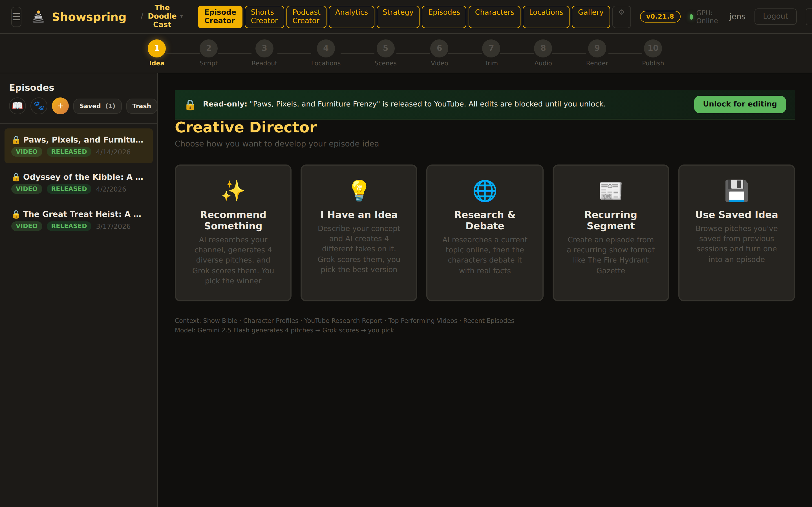Viewport: 812px width, 507px height.
Task: Select Odyssey of the Kibble episode
Action: pyautogui.click(x=78, y=183)
